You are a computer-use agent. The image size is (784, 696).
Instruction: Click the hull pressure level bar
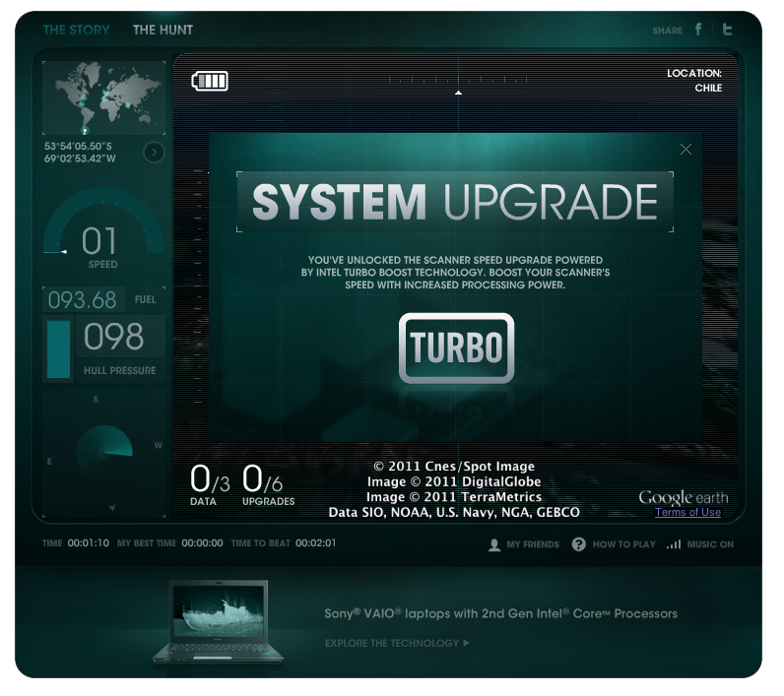coord(58,348)
